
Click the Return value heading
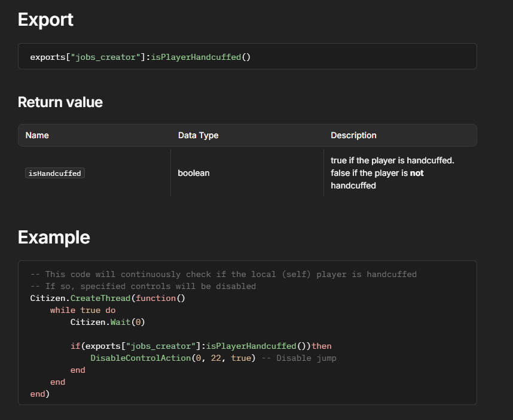pyautogui.click(x=60, y=102)
